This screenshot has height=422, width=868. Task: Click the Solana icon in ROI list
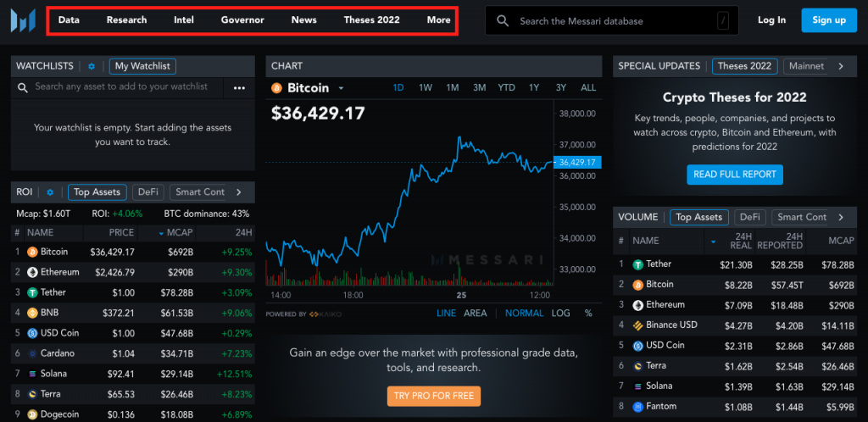32,374
